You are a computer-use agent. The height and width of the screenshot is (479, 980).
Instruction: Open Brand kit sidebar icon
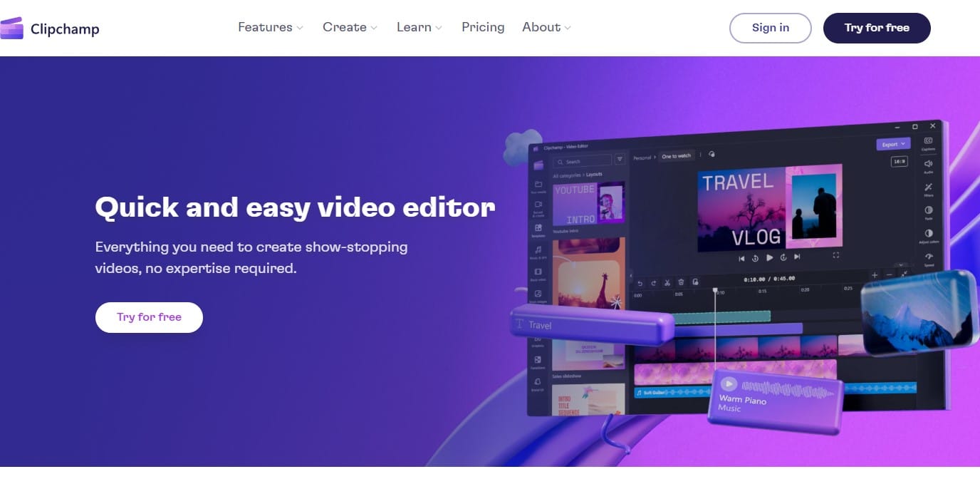point(538,383)
